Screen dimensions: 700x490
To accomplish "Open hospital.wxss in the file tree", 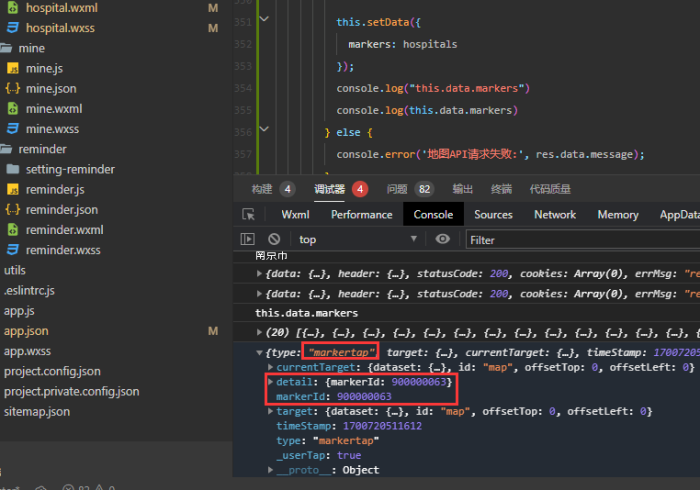I will [60, 28].
